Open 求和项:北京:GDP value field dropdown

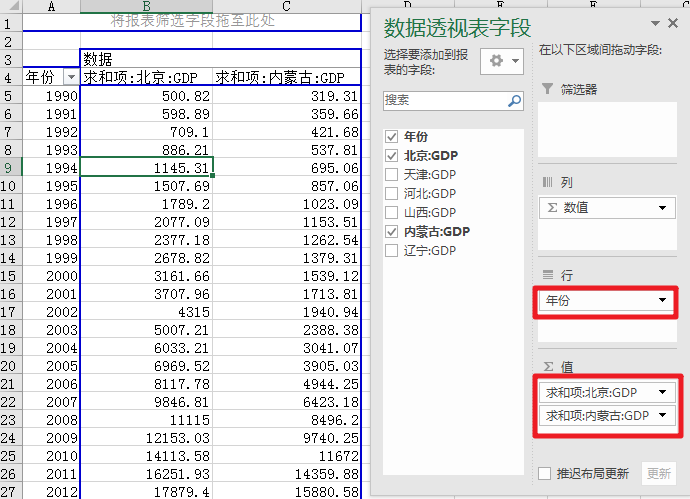tap(662, 392)
